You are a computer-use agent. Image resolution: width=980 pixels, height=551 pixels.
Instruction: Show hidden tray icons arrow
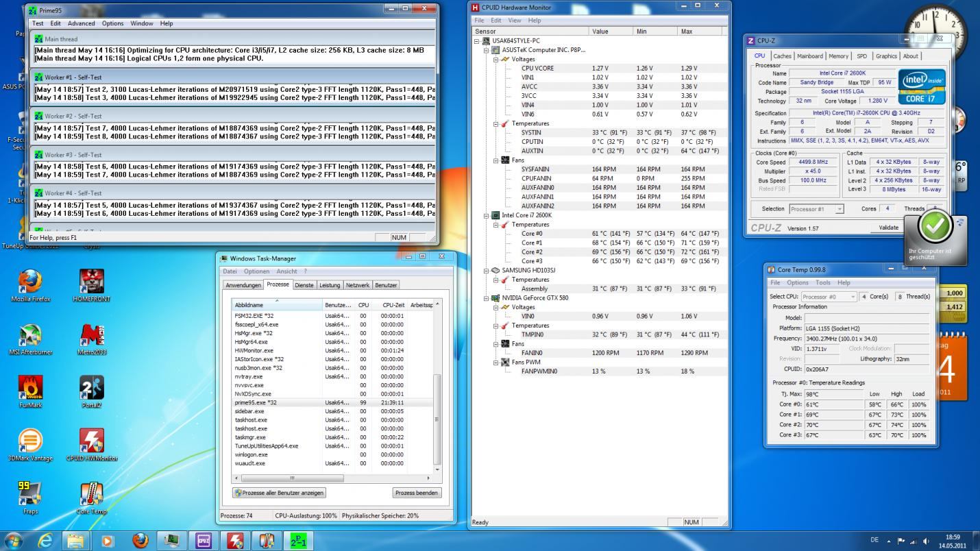point(889,541)
